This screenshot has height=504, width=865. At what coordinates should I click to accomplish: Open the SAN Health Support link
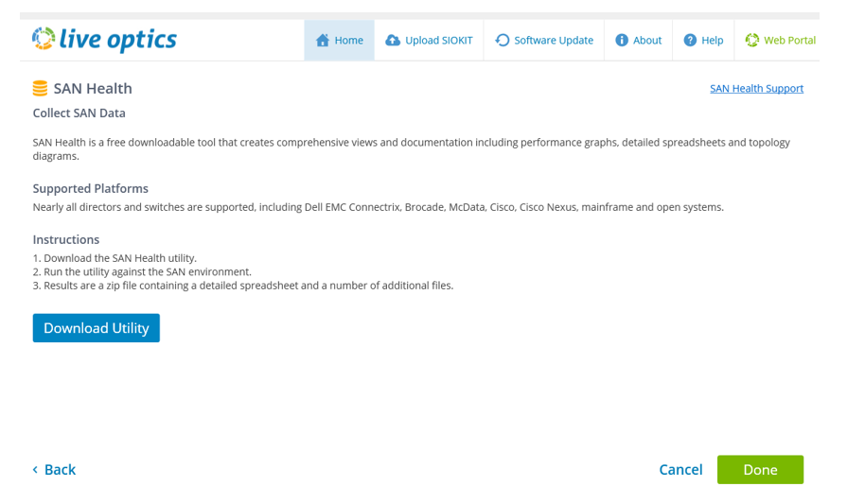(756, 89)
